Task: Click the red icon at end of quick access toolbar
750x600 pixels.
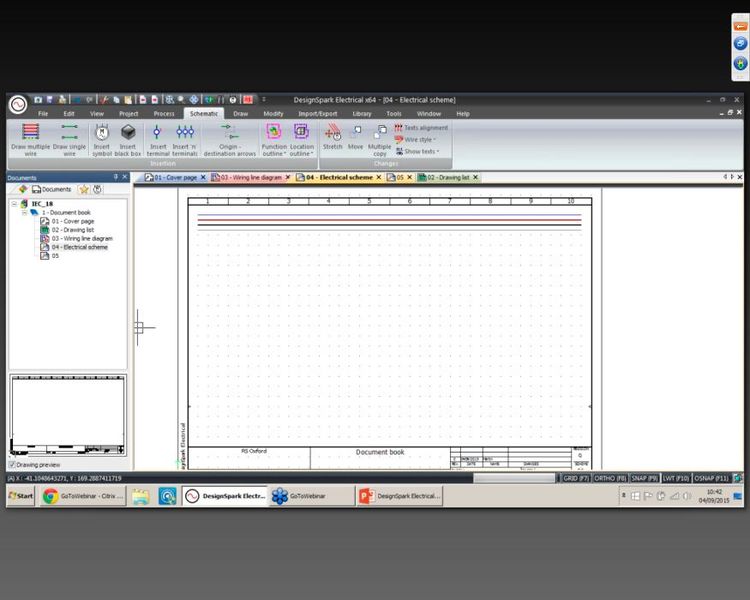Action: pyautogui.click(x=248, y=100)
